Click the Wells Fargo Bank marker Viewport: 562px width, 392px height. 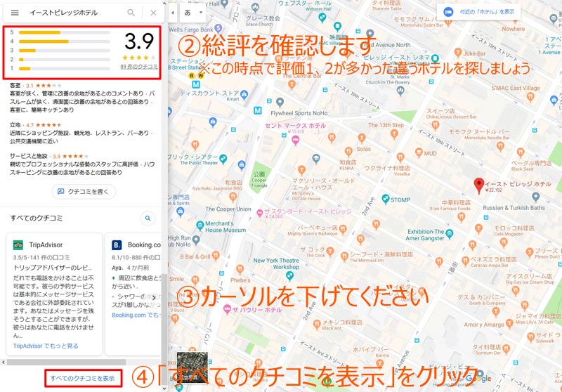point(218,29)
